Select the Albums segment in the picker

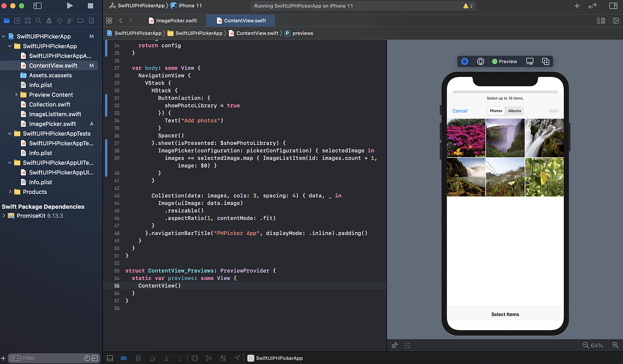click(514, 111)
